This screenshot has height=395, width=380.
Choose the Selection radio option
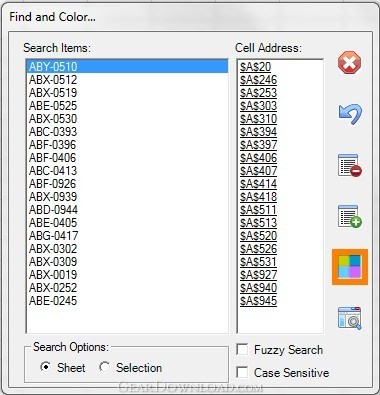click(105, 367)
